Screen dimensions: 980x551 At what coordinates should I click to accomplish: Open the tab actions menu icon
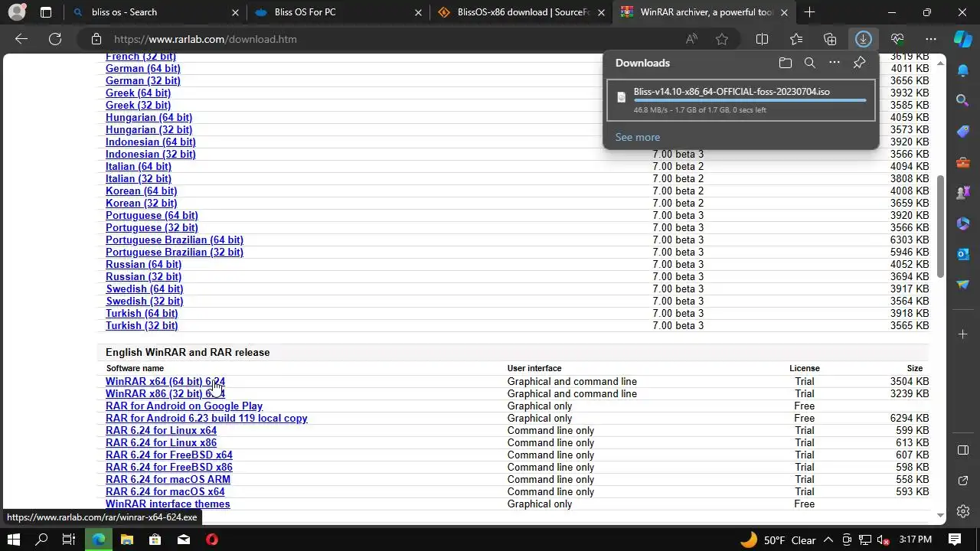46,12
